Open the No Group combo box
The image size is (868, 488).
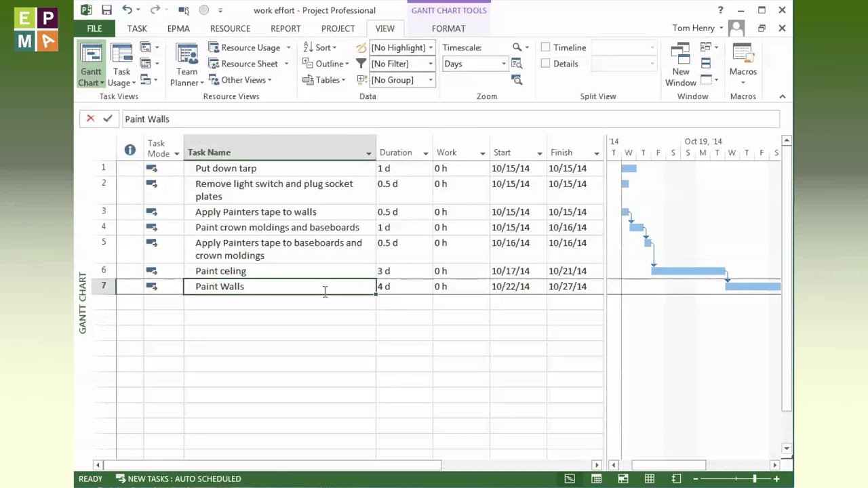click(402, 80)
